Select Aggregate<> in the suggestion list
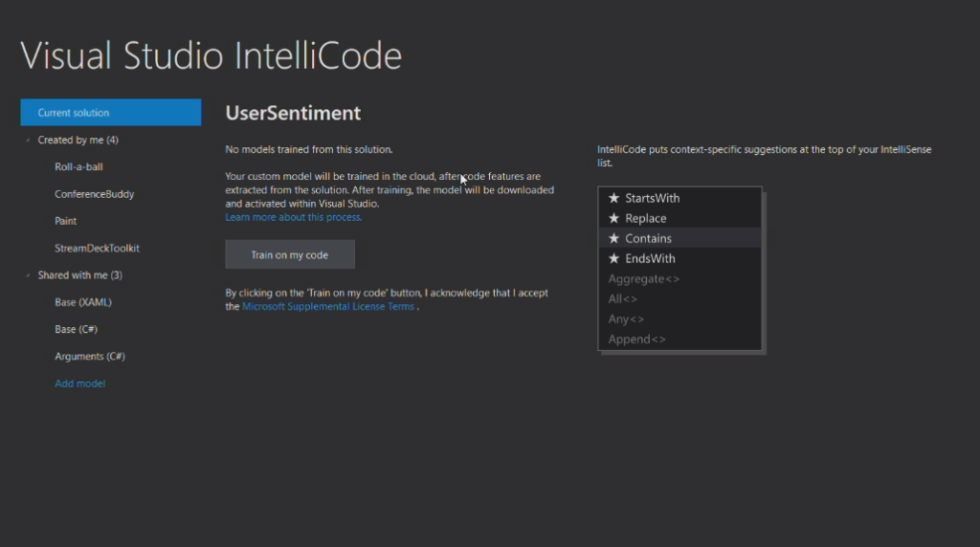Image resolution: width=980 pixels, height=547 pixels. (644, 279)
